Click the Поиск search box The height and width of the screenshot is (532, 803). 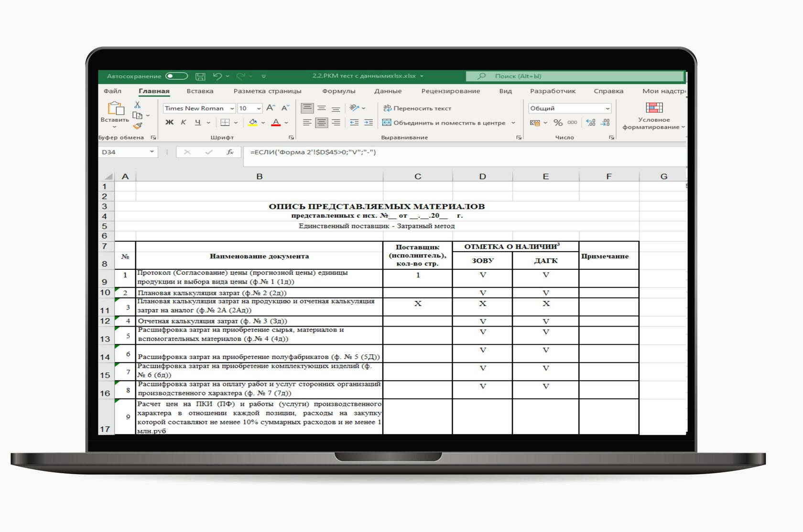[575, 76]
